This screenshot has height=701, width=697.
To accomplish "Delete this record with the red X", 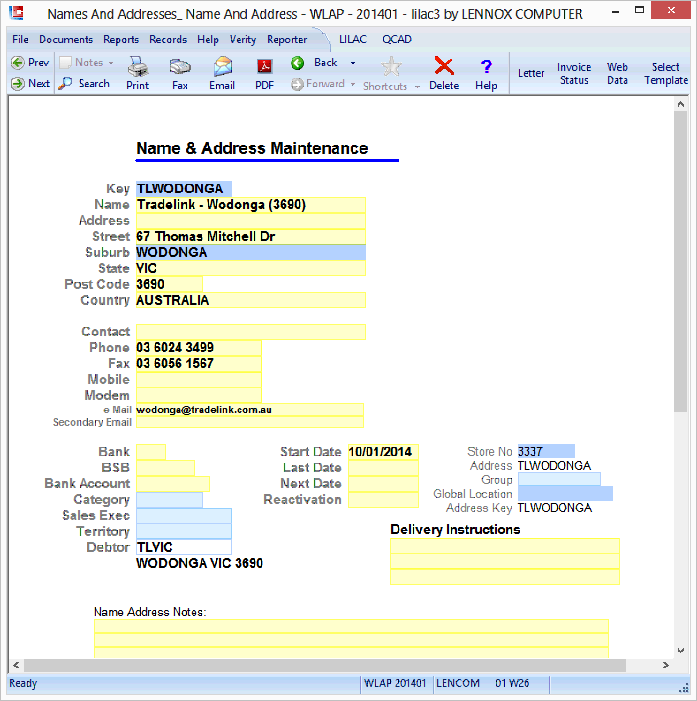I will 444,73.
